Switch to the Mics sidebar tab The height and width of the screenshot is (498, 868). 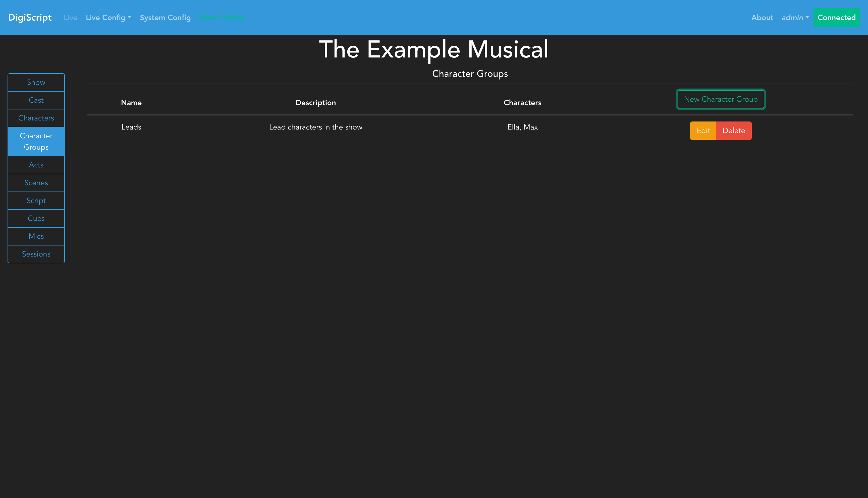(x=36, y=236)
